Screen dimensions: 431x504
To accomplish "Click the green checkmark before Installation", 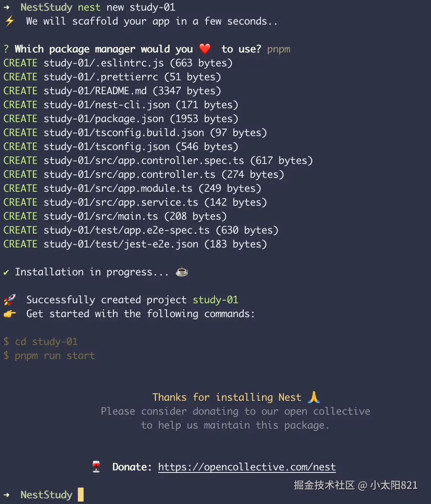I will click(x=6, y=272).
